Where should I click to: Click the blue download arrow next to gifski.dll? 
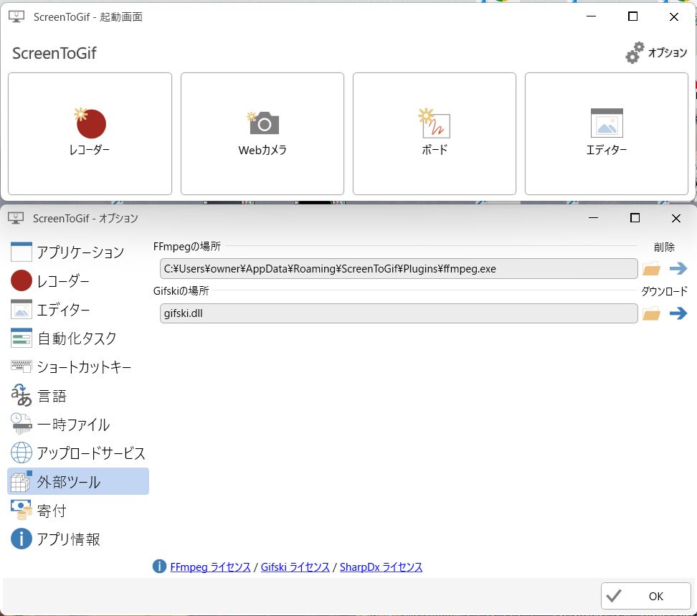[x=678, y=313]
